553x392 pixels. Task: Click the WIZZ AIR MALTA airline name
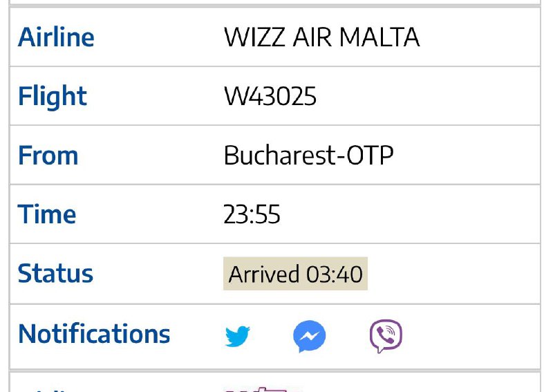click(x=321, y=37)
